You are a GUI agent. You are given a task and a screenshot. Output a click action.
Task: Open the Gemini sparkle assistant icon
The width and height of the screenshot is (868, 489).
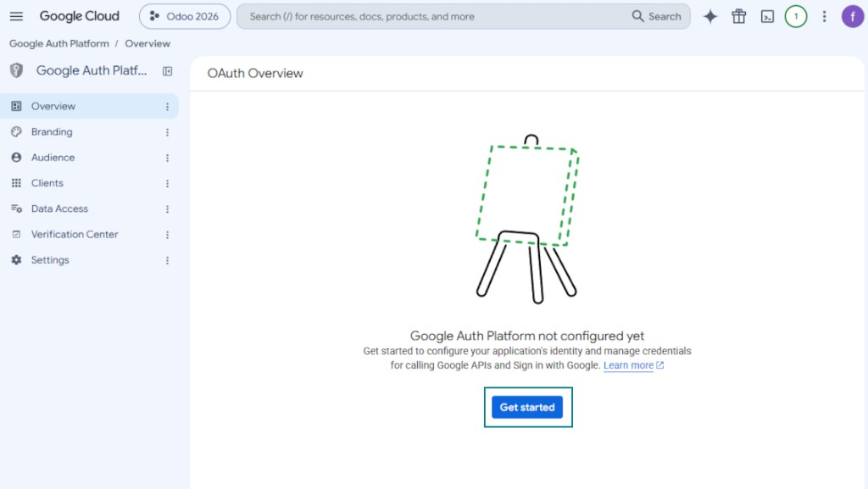point(710,17)
